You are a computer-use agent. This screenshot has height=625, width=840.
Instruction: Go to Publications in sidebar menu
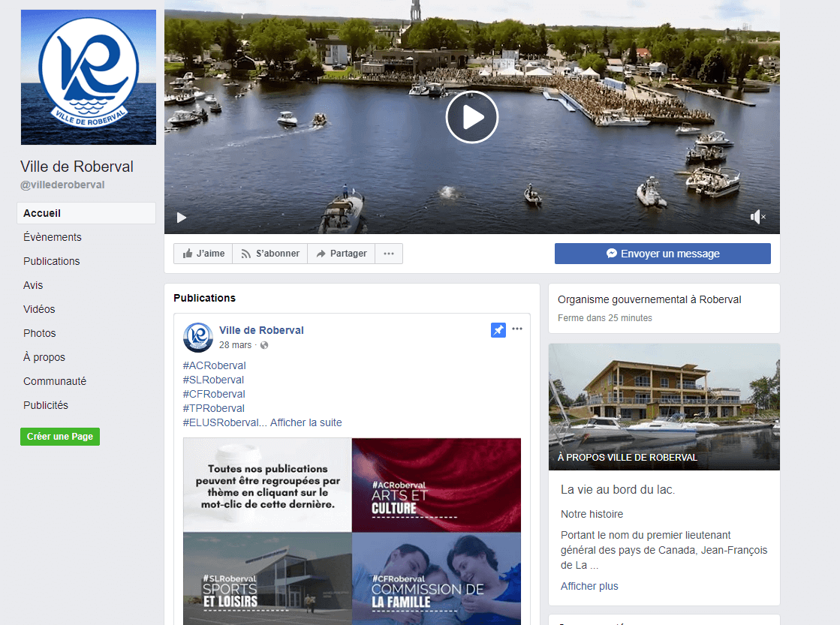click(x=52, y=261)
